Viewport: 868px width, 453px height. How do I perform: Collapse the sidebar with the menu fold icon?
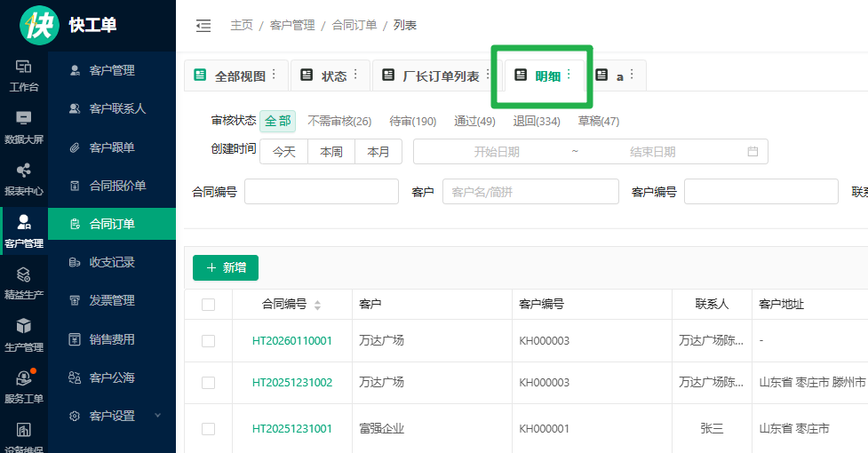click(203, 26)
